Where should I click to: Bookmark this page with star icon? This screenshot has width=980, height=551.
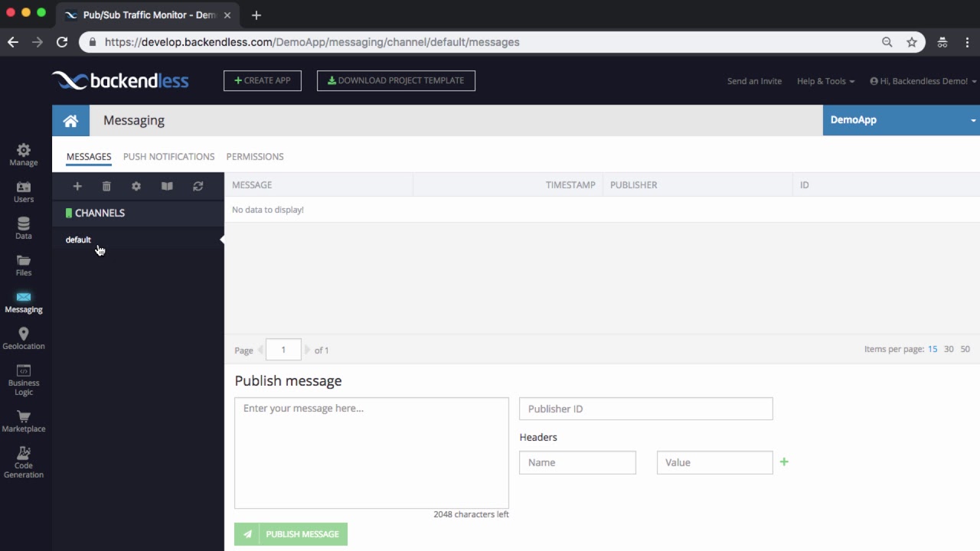(x=912, y=42)
